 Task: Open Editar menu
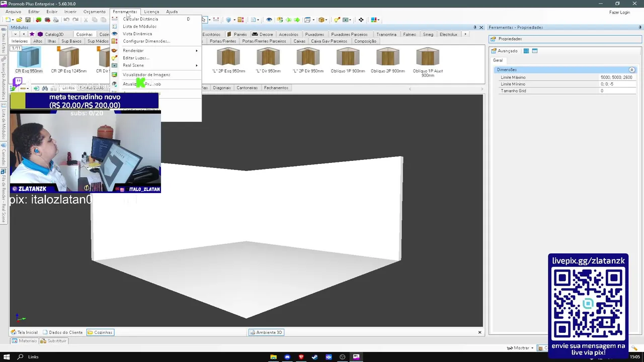[x=34, y=12]
